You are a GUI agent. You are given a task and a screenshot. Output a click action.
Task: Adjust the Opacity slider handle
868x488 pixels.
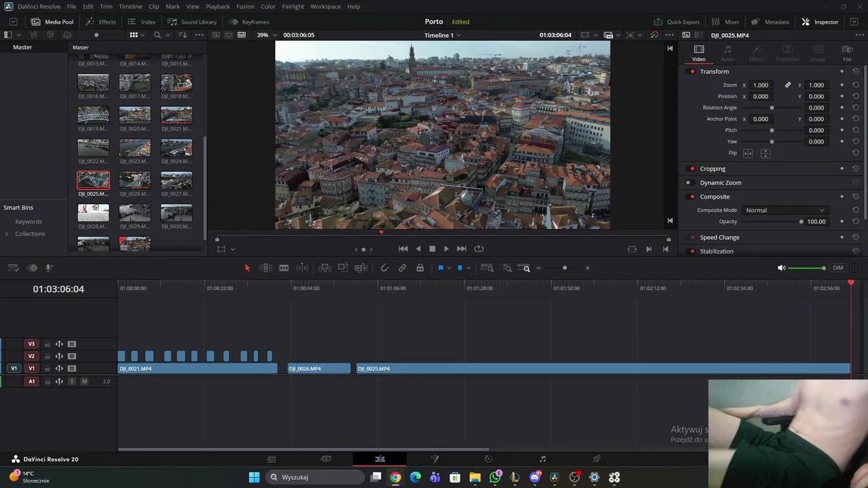tap(801, 222)
